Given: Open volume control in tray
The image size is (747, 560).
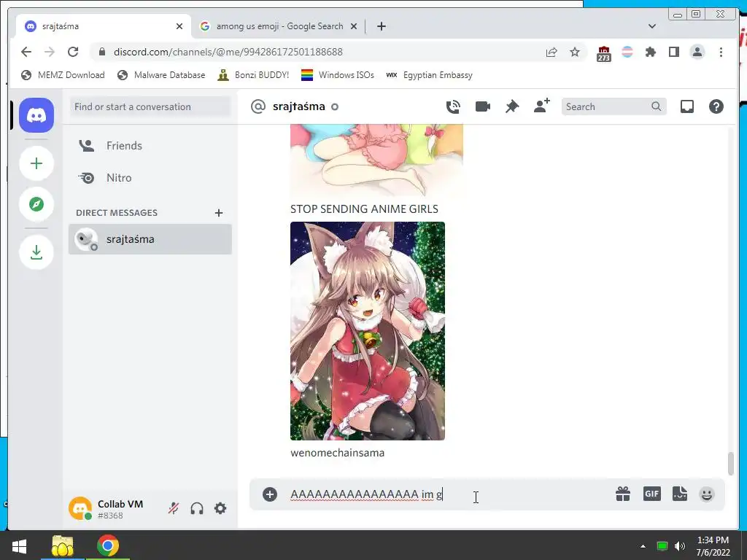Looking at the screenshot, I should (680, 546).
